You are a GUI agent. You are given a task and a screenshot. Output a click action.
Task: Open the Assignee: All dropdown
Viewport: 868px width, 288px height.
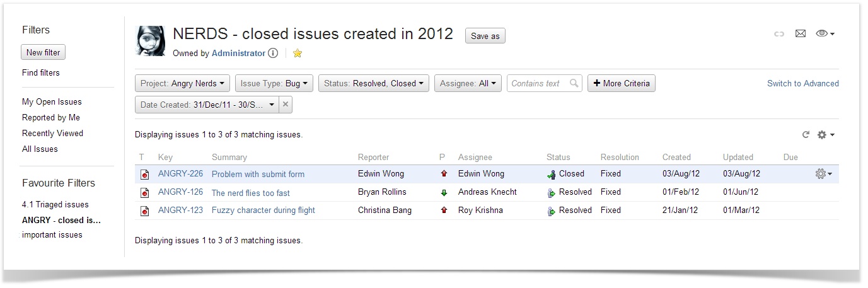click(x=468, y=83)
